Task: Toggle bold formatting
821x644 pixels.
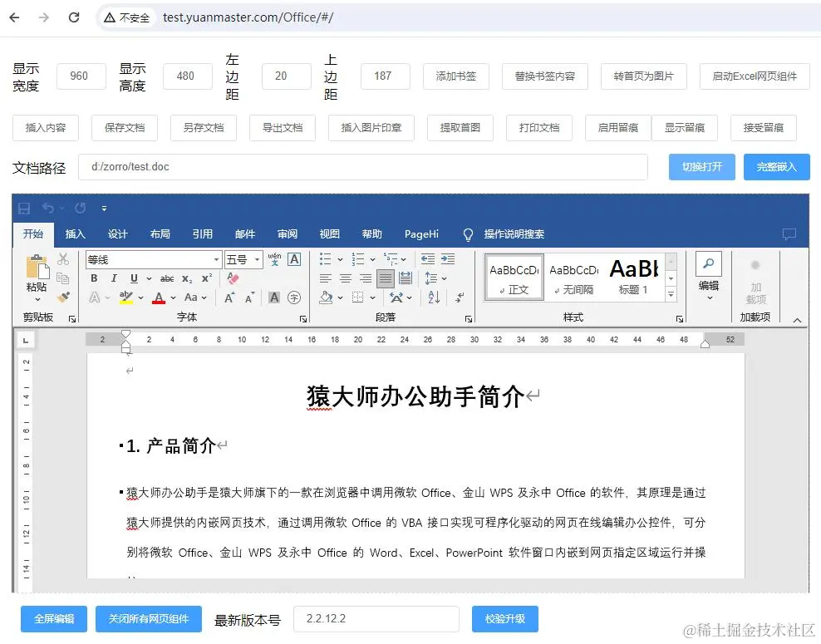Action: pyautogui.click(x=94, y=277)
